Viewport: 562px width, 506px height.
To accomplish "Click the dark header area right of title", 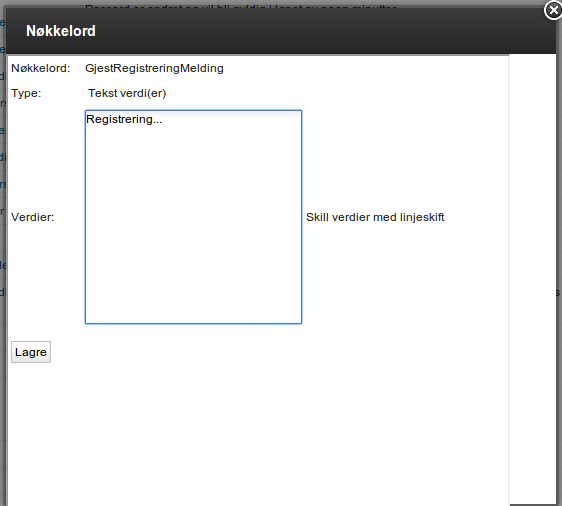I will tap(323, 31).
